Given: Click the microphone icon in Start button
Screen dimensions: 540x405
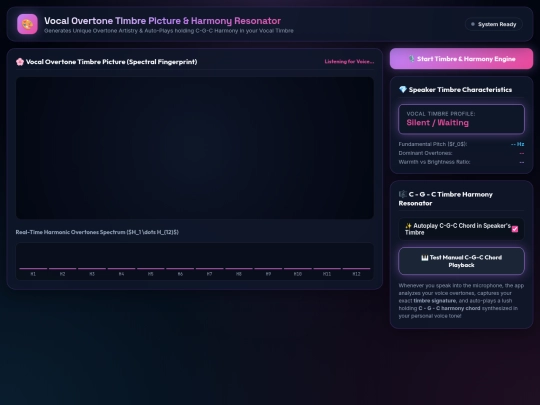Looking at the screenshot, I should click(411, 59).
